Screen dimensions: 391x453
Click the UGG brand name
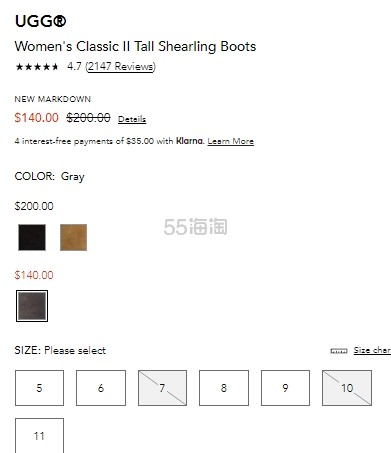(x=40, y=21)
